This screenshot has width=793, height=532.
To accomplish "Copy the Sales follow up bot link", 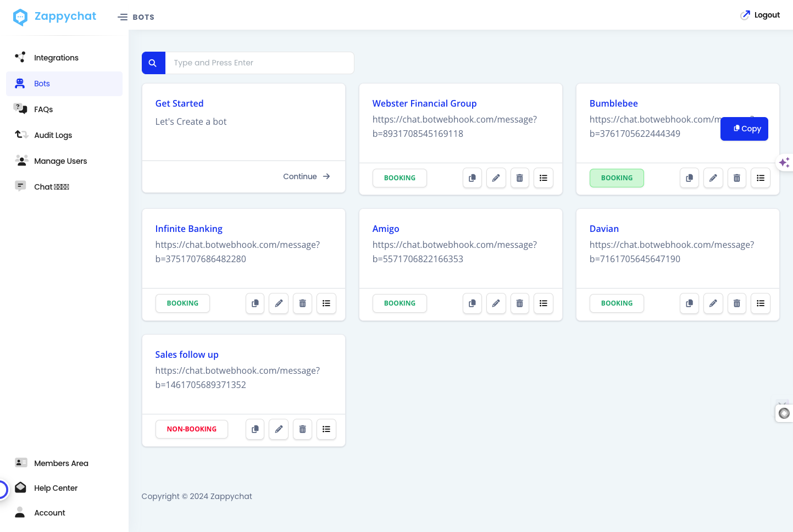I will (255, 429).
